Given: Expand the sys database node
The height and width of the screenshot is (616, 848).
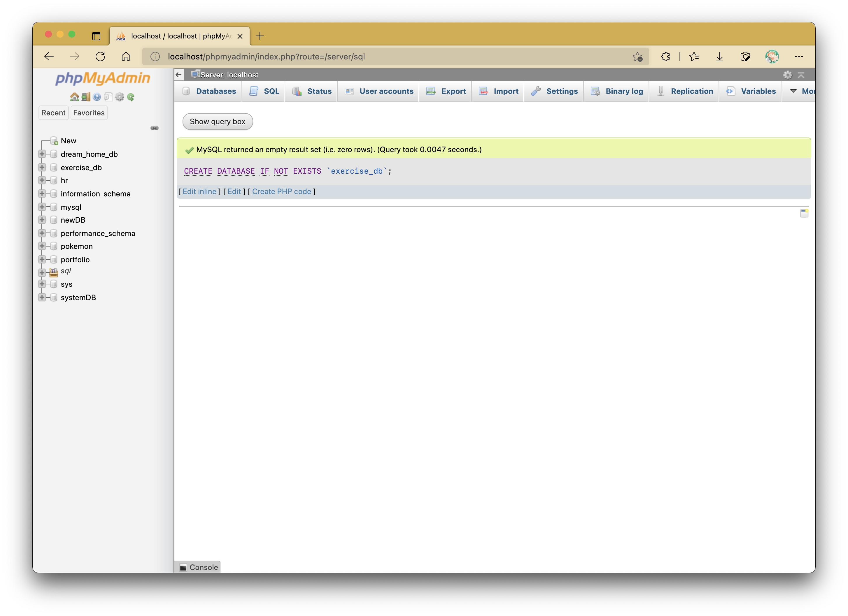Looking at the screenshot, I should coord(42,284).
